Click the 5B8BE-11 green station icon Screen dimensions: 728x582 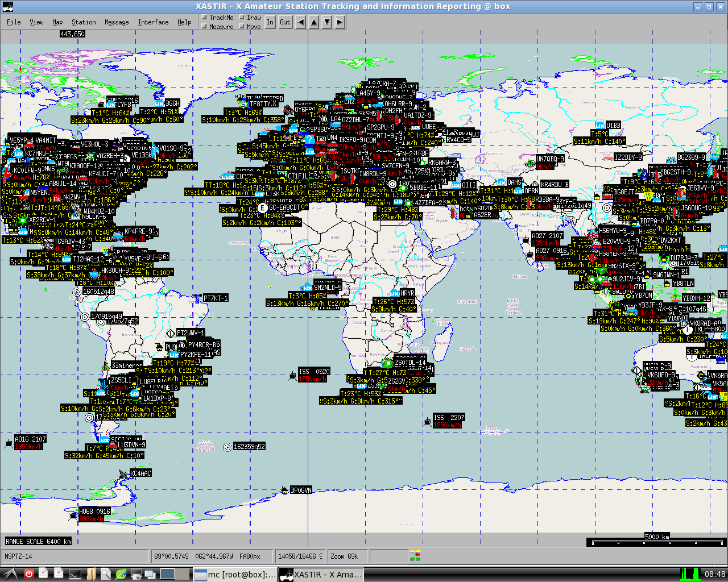[403, 188]
